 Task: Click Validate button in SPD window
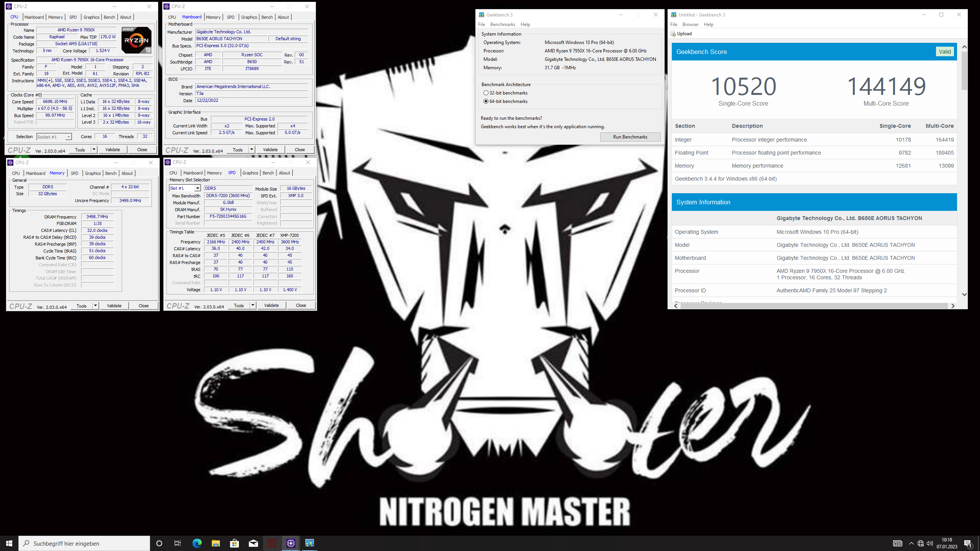[271, 305]
